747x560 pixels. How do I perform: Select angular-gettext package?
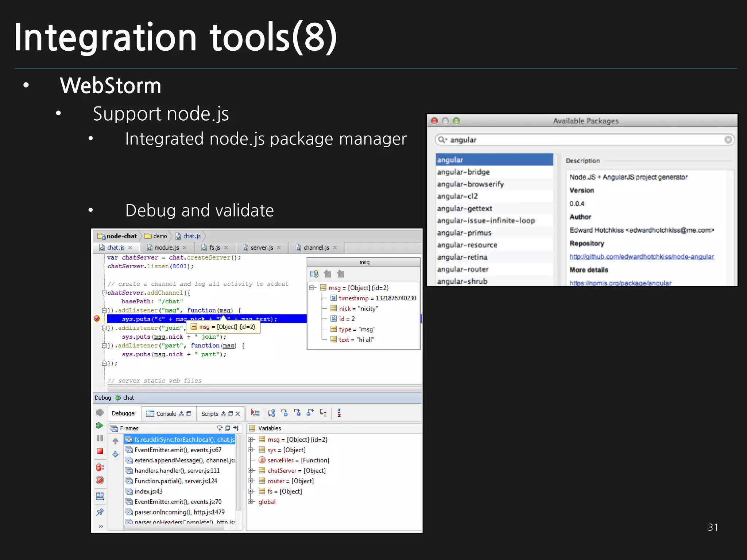[494, 209]
